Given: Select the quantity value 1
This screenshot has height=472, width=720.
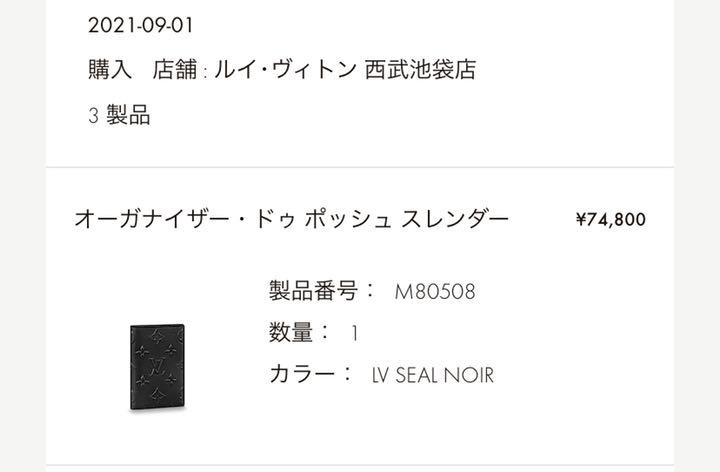Looking at the screenshot, I should (x=354, y=333).
